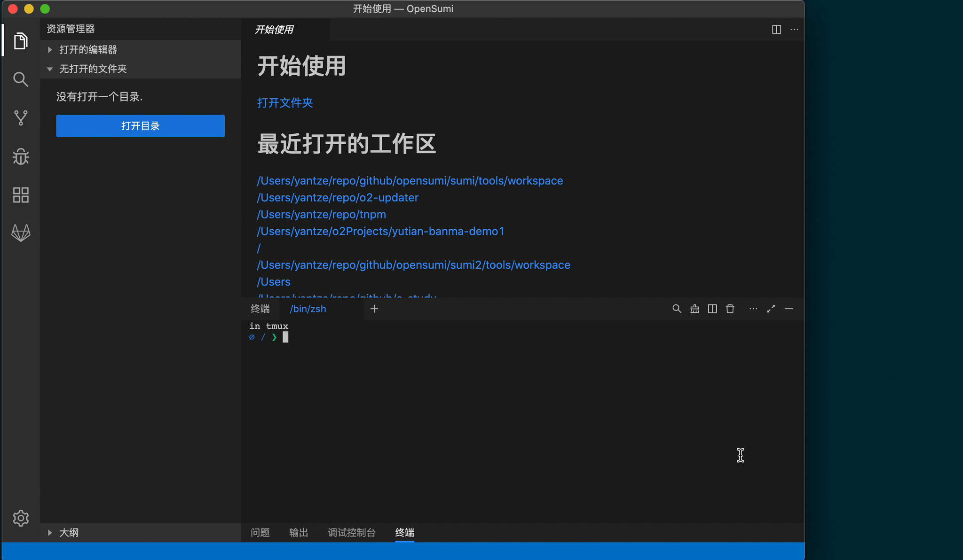Open the Source Control view
Image resolution: width=963 pixels, height=560 pixels.
tap(21, 118)
